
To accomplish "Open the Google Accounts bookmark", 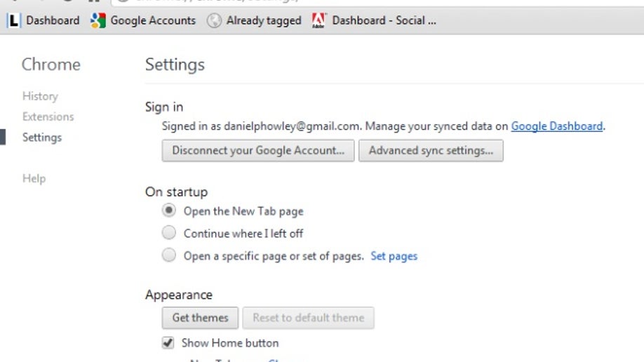I will coord(143,20).
